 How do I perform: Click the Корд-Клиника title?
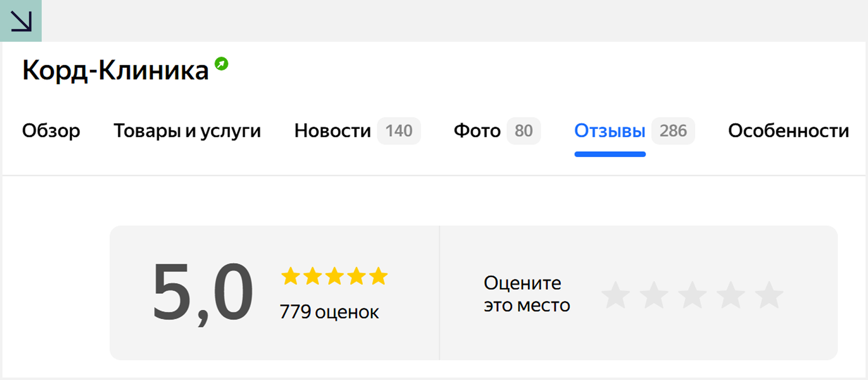tap(115, 70)
